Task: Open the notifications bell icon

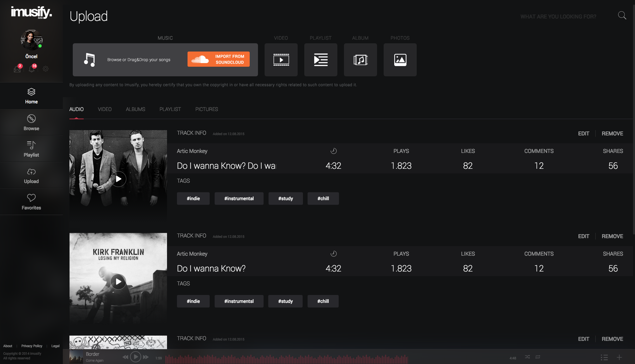Action: click(x=32, y=69)
